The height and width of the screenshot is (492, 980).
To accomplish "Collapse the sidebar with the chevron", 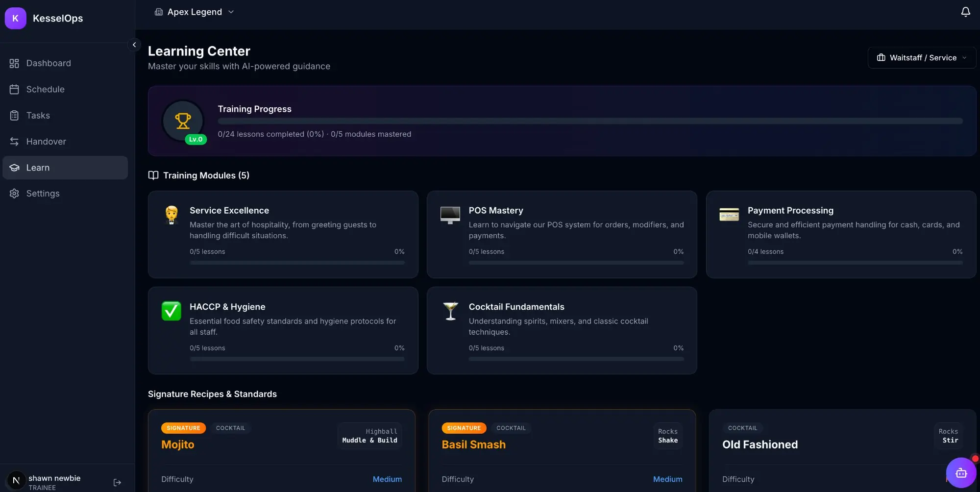I will [134, 45].
